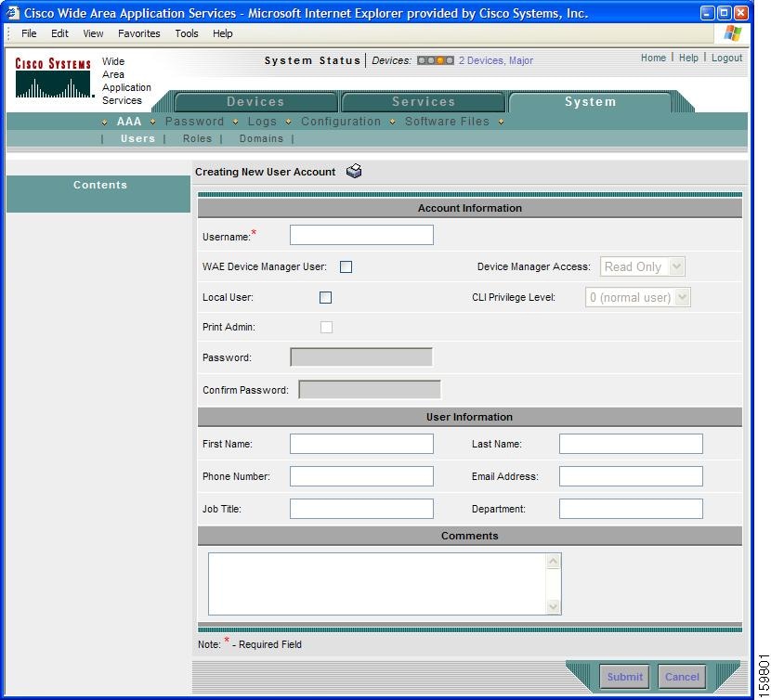Click the Phone Number field
Screen dimensions: 771x700
point(361,476)
